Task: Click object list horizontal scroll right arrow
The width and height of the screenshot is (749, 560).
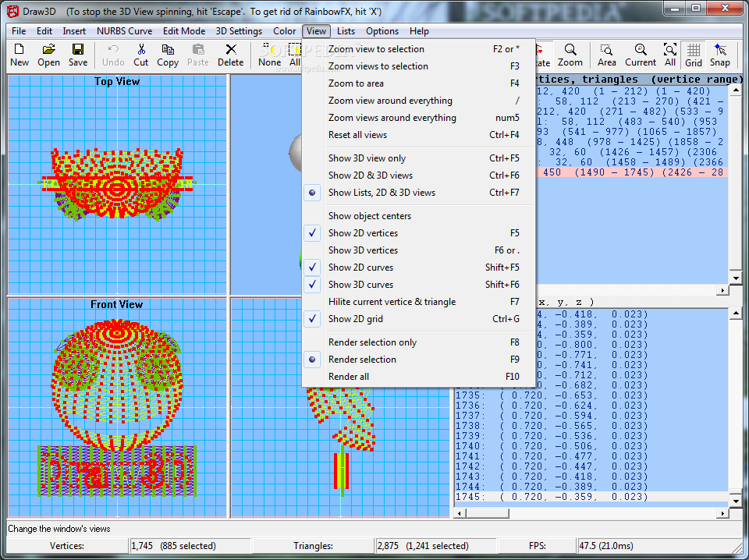Action: click(x=722, y=290)
